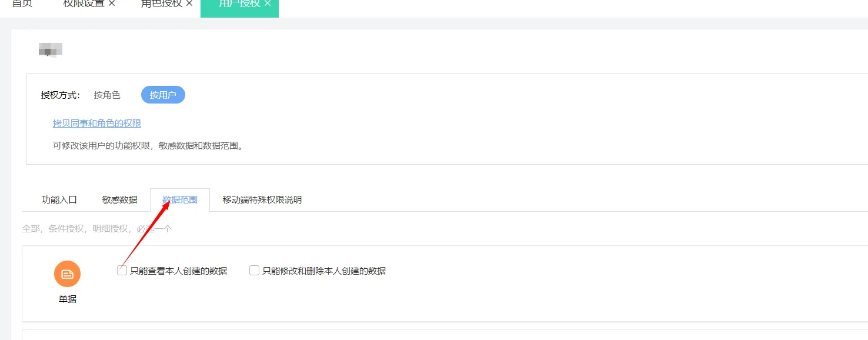Choose 按用户 authorization mode
Image resolution: width=868 pixels, height=340 pixels.
(x=163, y=95)
